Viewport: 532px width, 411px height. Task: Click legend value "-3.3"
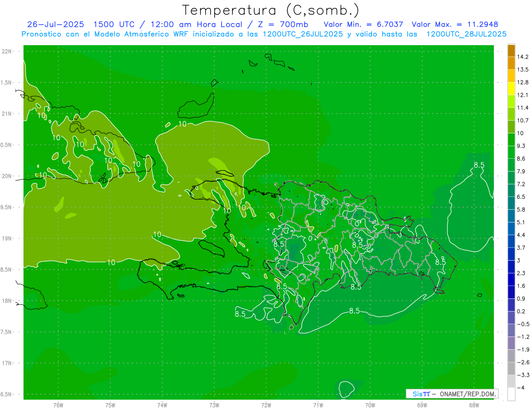tap(523, 375)
